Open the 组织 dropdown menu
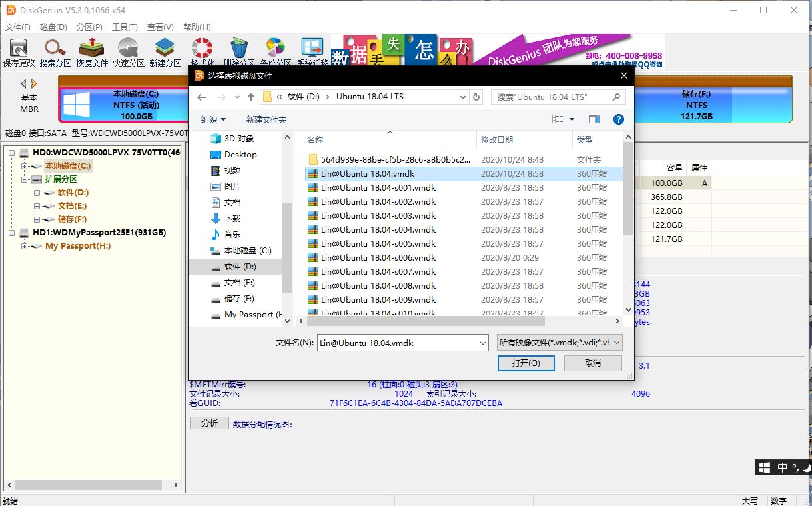This screenshot has width=812, height=506. 214,119
